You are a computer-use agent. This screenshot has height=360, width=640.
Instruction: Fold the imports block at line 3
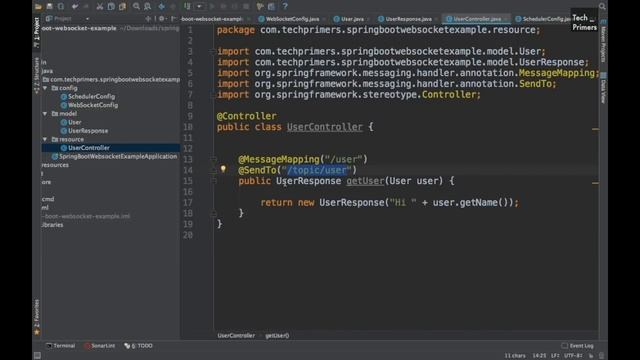point(212,51)
